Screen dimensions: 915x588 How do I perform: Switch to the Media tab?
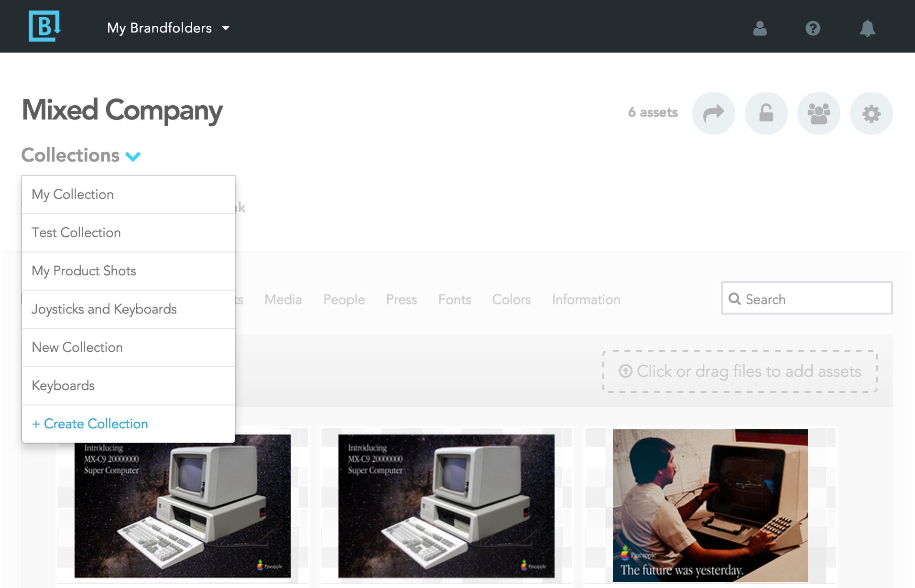click(x=283, y=300)
